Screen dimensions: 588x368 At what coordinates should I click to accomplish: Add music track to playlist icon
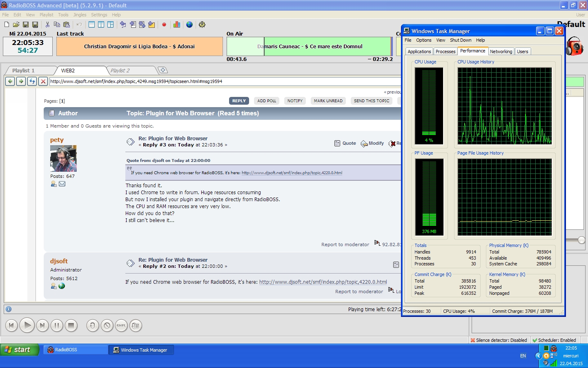[x=123, y=25]
